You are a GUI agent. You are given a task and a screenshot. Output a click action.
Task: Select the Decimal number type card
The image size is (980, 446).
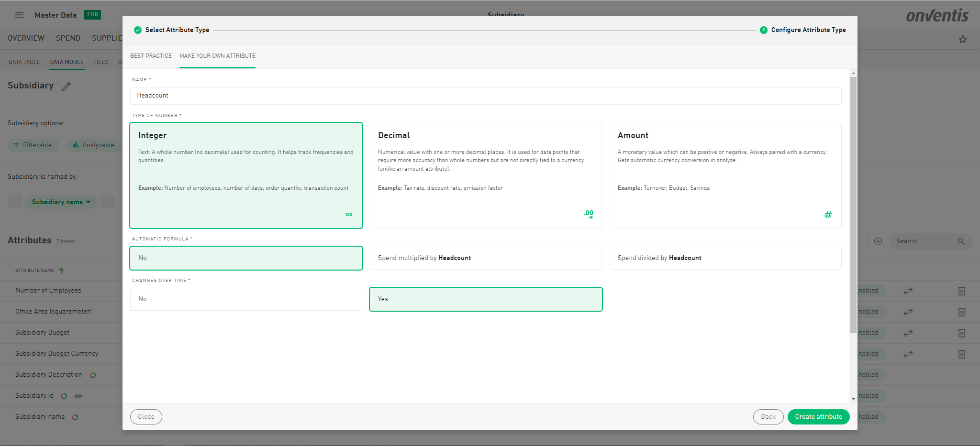coord(485,175)
